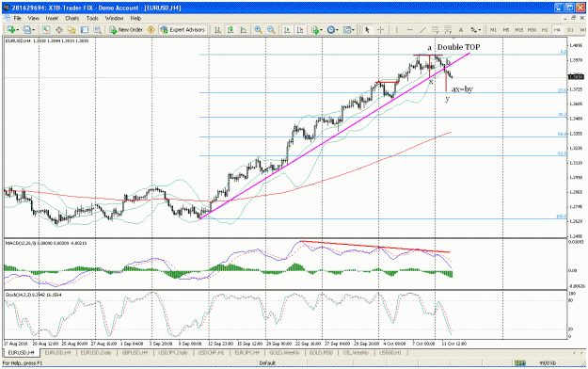Image resolution: width=588 pixels, height=369 pixels.
Task: Open the Insert menu
Action: coord(52,18)
